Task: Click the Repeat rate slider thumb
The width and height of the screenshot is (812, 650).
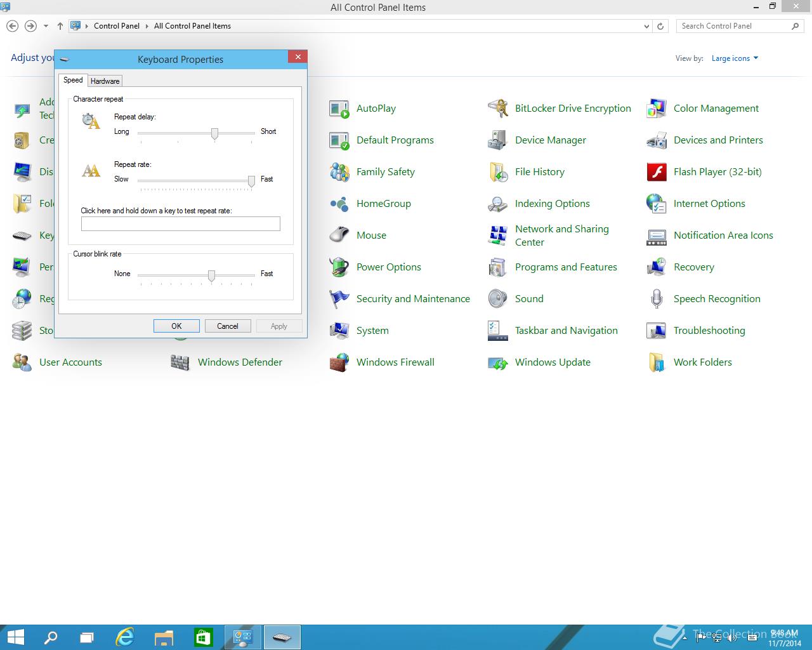Action: pos(251,181)
